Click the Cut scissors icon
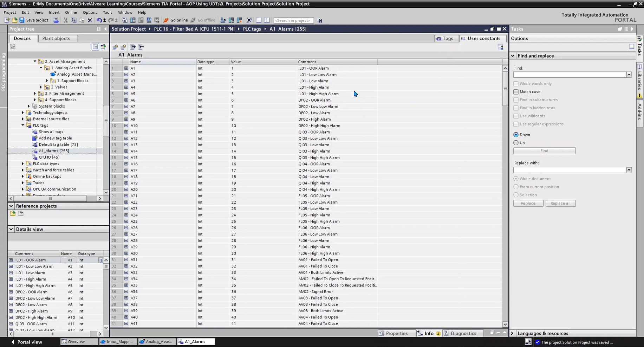Viewport: 644px width, 347px height. [65, 20]
